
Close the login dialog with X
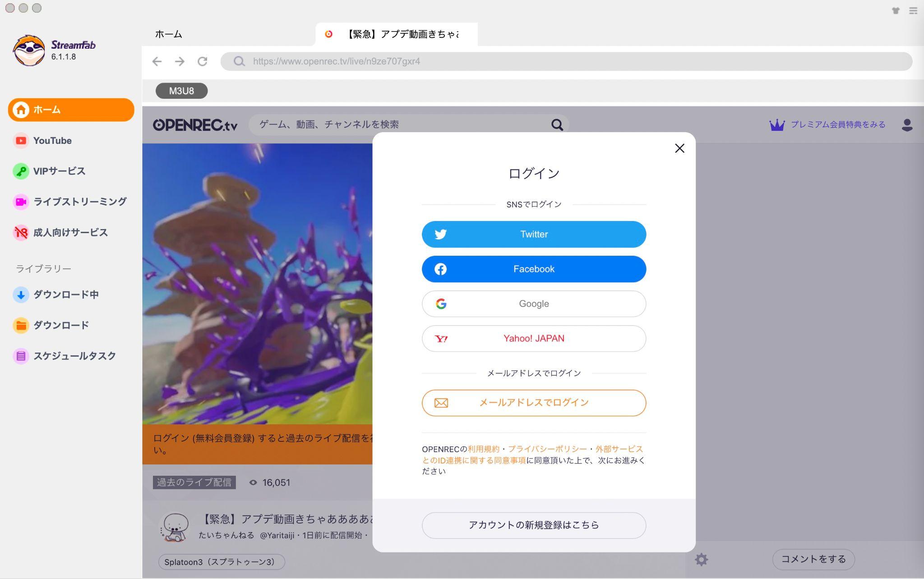tap(679, 148)
